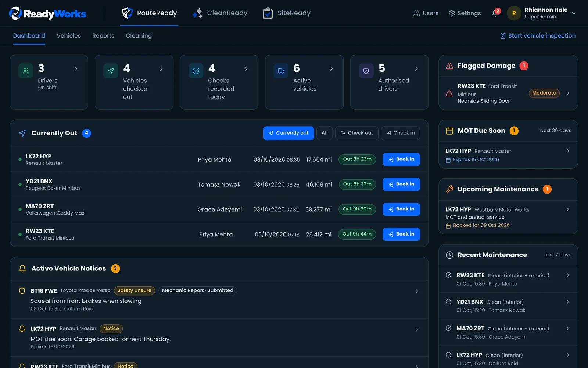Filter the list by Check in
Screen dimensions: 588x368
400,133
